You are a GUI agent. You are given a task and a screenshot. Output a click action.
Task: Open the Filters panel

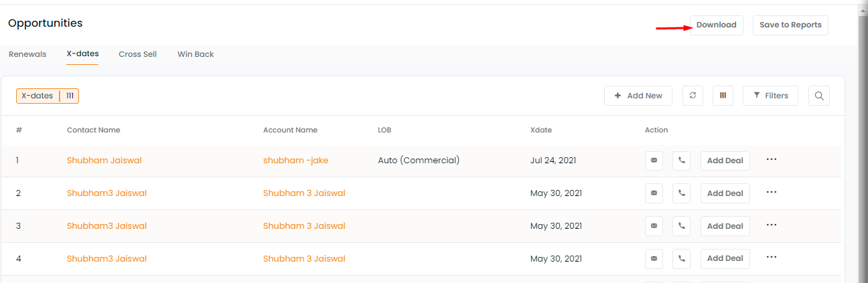[x=770, y=96]
